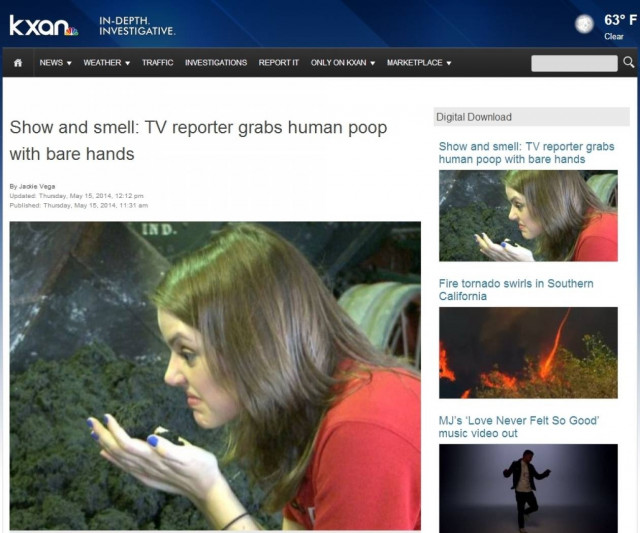
Task: Open MJ's 'Love Never Felt So Good' link
Action: click(518, 427)
